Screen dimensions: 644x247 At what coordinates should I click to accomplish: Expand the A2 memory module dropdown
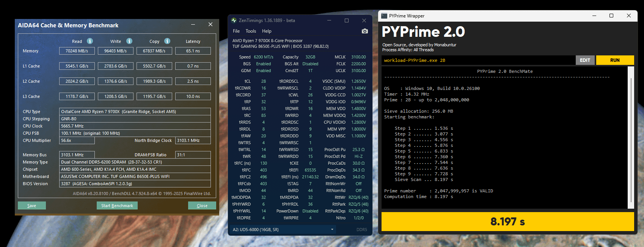coord(332,230)
